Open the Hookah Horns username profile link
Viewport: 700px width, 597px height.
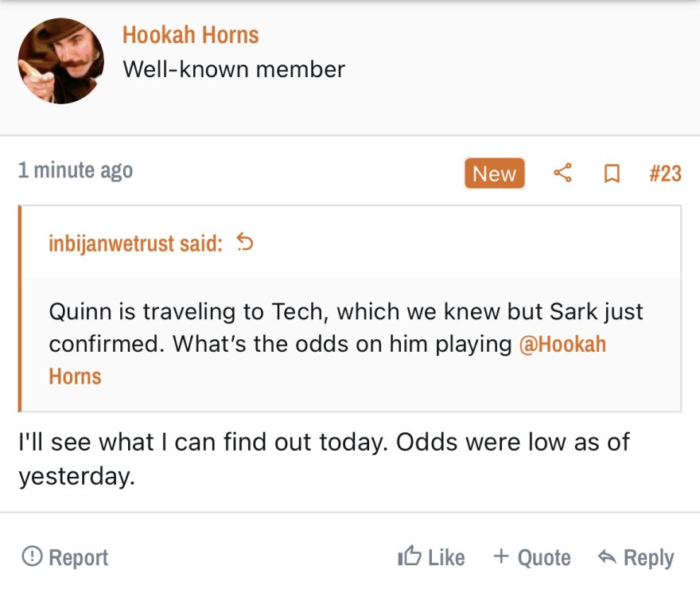pos(190,35)
